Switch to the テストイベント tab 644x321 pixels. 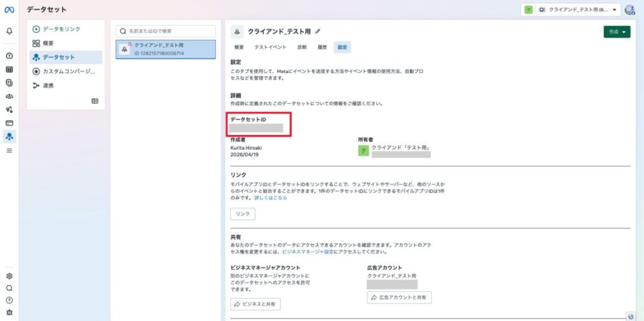click(270, 47)
